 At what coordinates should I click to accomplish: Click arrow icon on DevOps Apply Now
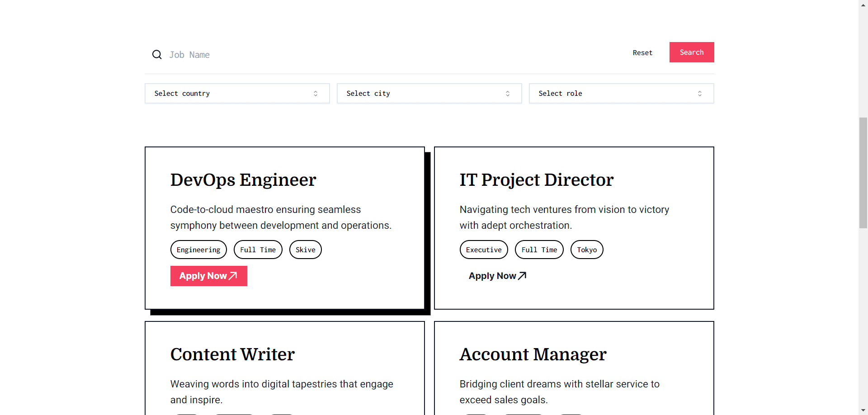[233, 276]
